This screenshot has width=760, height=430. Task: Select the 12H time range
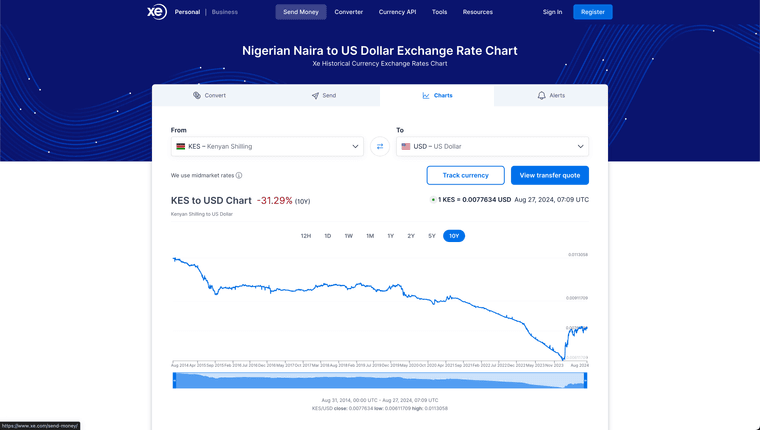pyautogui.click(x=306, y=236)
